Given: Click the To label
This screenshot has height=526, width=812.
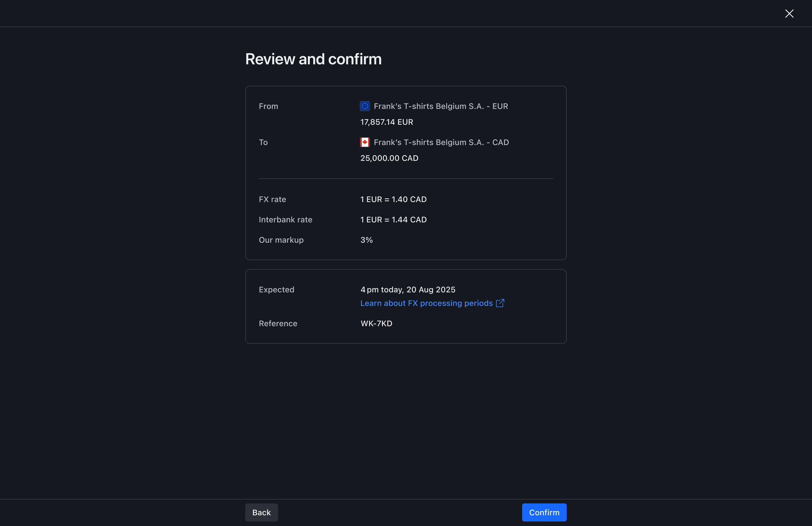Looking at the screenshot, I should point(263,142).
